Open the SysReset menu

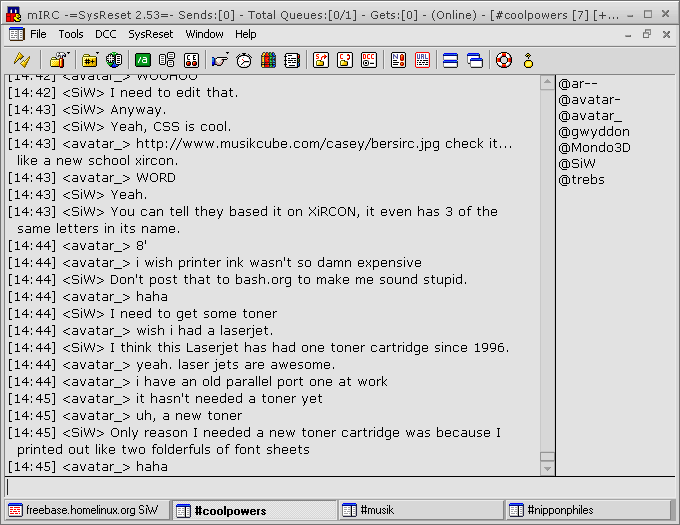pyautogui.click(x=150, y=34)
